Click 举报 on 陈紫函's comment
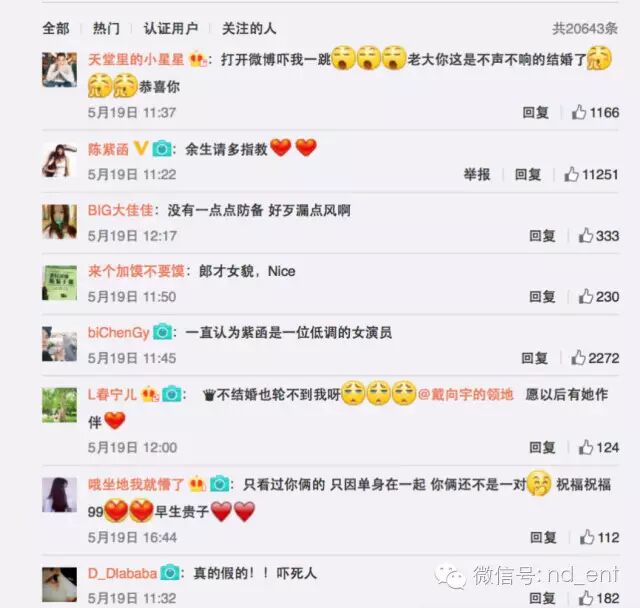 tap(477, 175)
